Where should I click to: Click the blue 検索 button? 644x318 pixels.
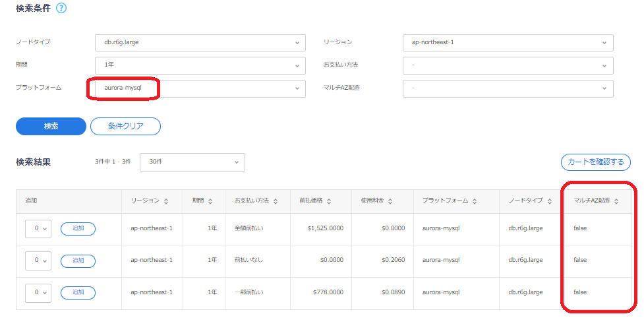[x=51, y=126]
